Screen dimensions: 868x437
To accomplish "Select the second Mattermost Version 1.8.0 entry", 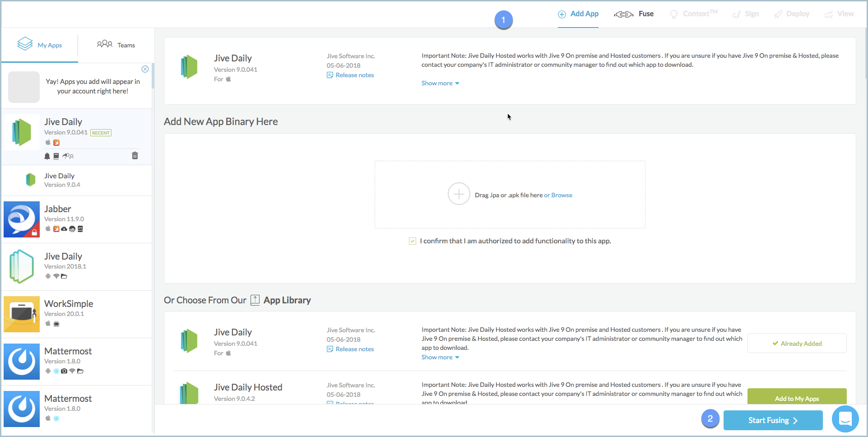I will tap(77, 409).
